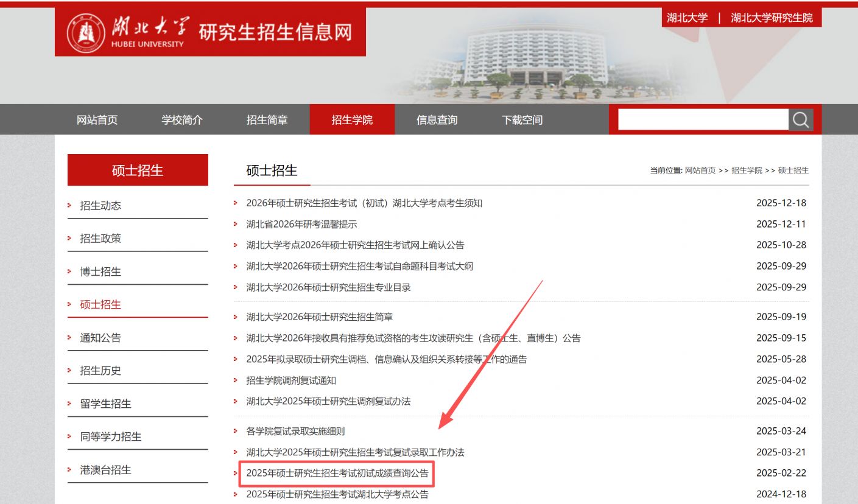Open the 各学院复试录取实施细则 article
The image size is (858, 504).
click(295, 431)
